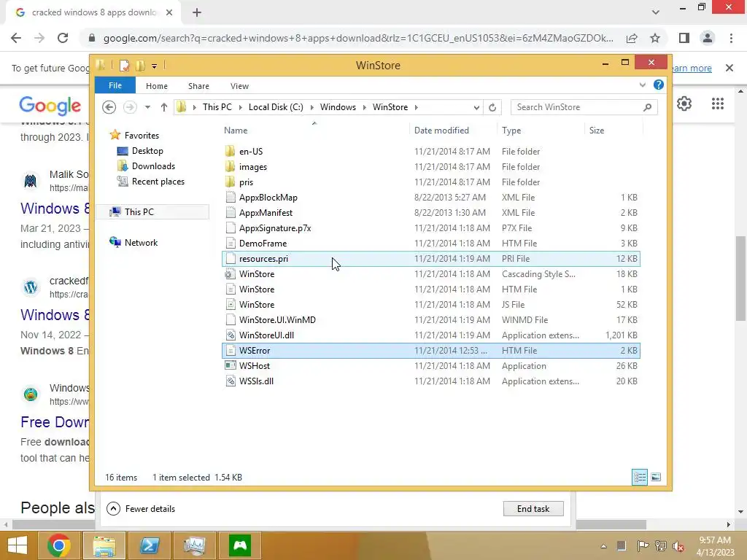The image size is (747, 560).
Task: Open Task Manager taskbar icon
Action: click(194, 545)
